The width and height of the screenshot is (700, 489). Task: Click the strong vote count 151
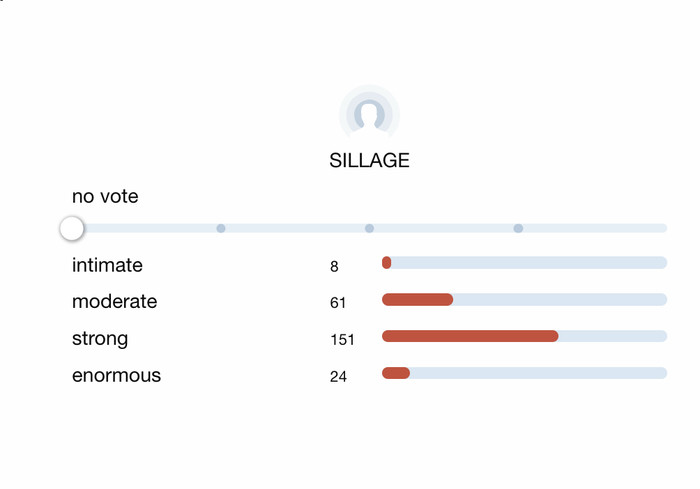coord(342,340)
